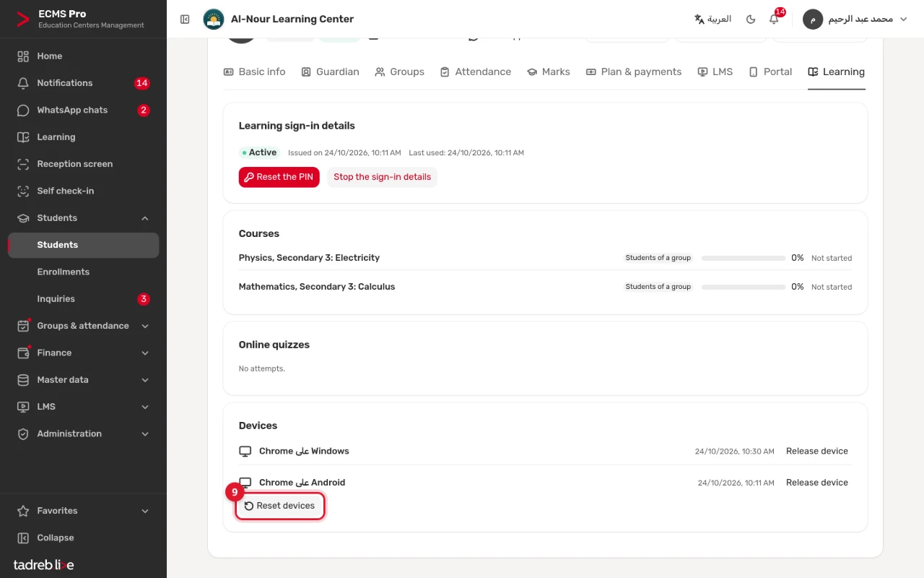Open WhatsApp chats in the sidebar
Screen dimensions: 924x578
tap(83, 110)
